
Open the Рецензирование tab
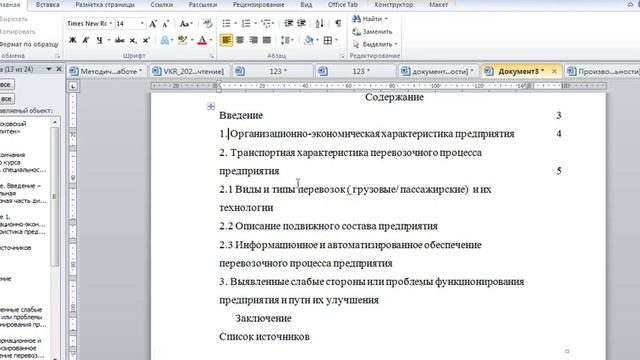click(x=258, y=5)
